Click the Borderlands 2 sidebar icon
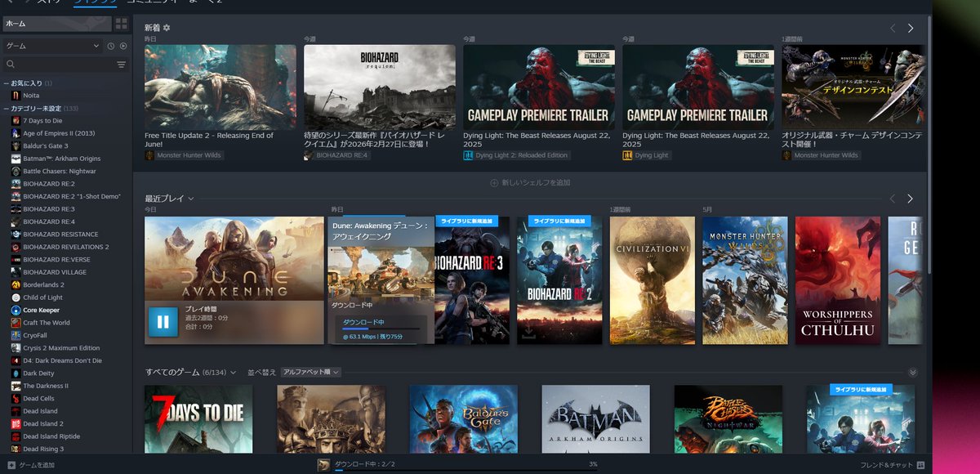This screenshot has height=474, width=980. [x=16, y=285]
